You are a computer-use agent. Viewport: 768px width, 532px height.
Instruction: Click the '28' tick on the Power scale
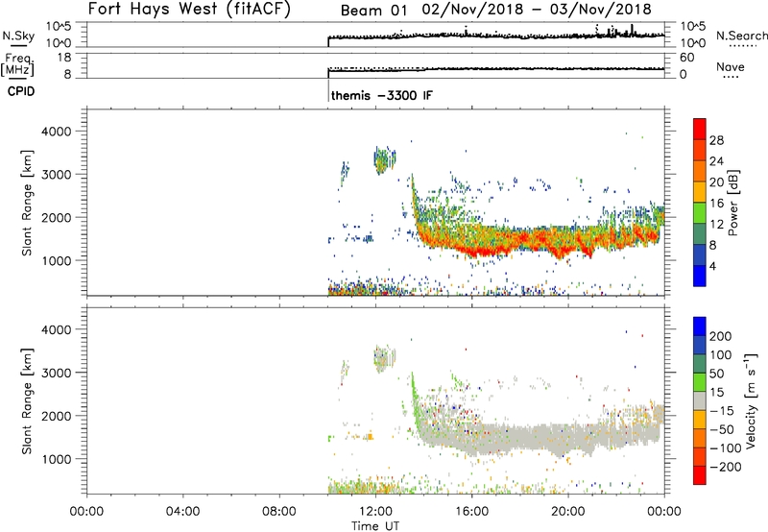[x=716, y=140]
